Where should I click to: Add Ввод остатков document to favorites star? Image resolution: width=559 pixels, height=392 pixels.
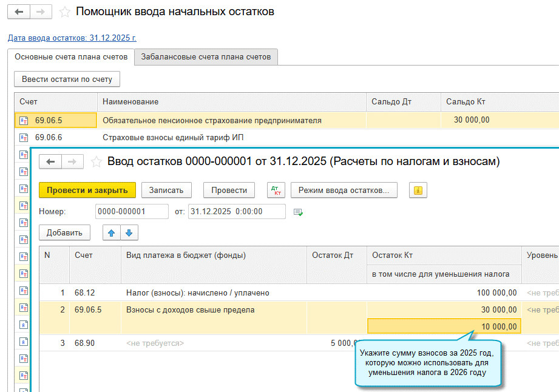coord(97,162)
